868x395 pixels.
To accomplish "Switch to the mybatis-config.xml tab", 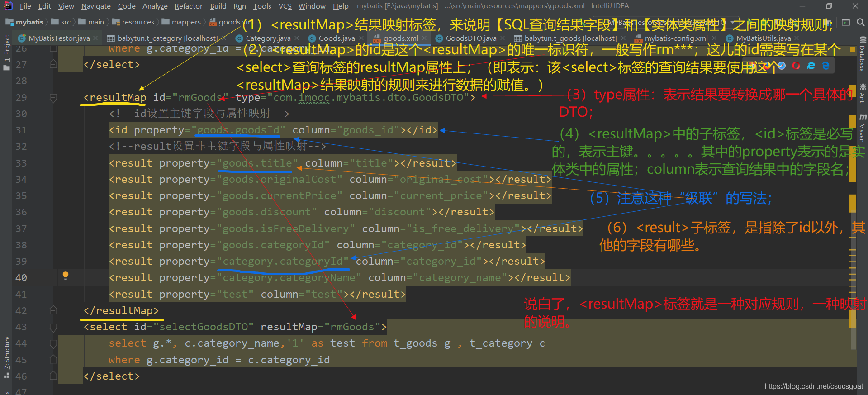I will point(676,38).
